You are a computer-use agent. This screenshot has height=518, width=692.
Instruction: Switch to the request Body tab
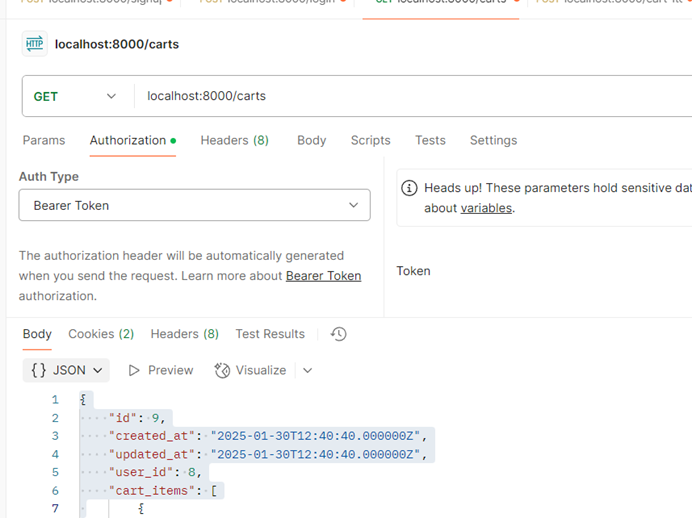point(312,140)
